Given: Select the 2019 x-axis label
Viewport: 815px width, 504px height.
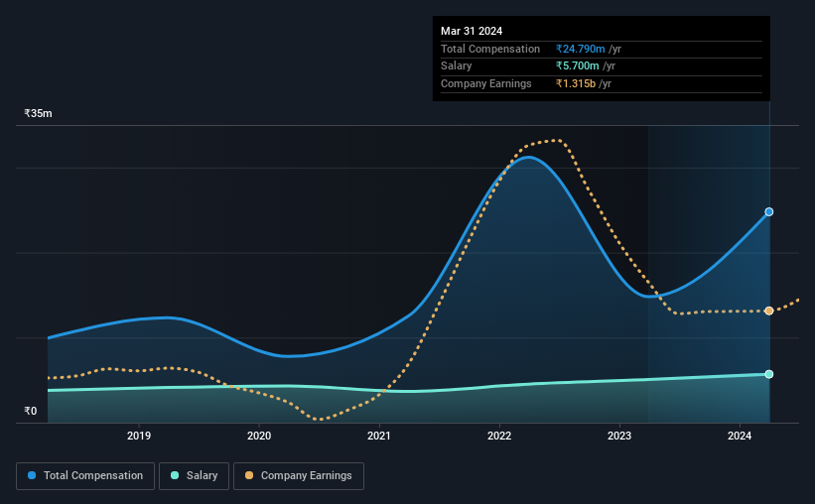Looking at the screenshot, I should 139,436.
